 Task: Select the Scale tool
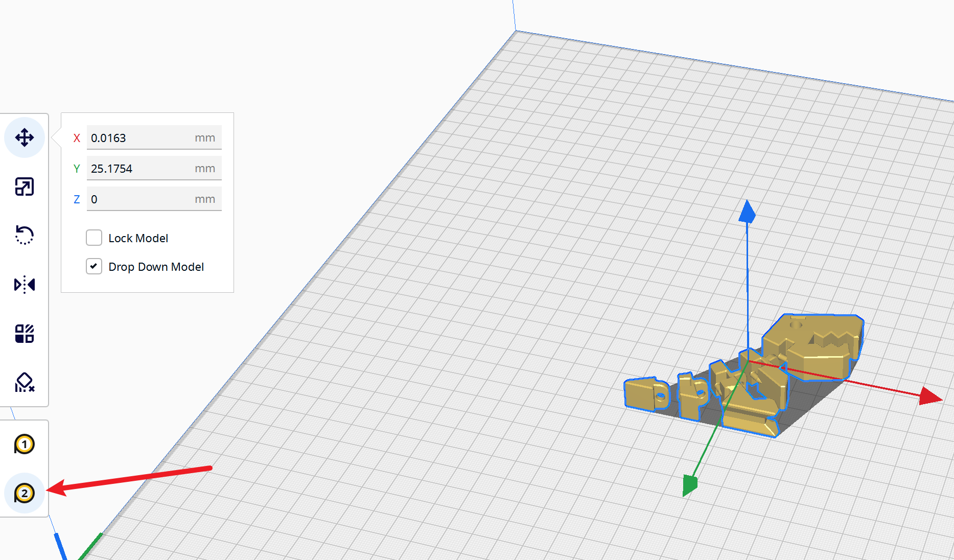(24, 186)
